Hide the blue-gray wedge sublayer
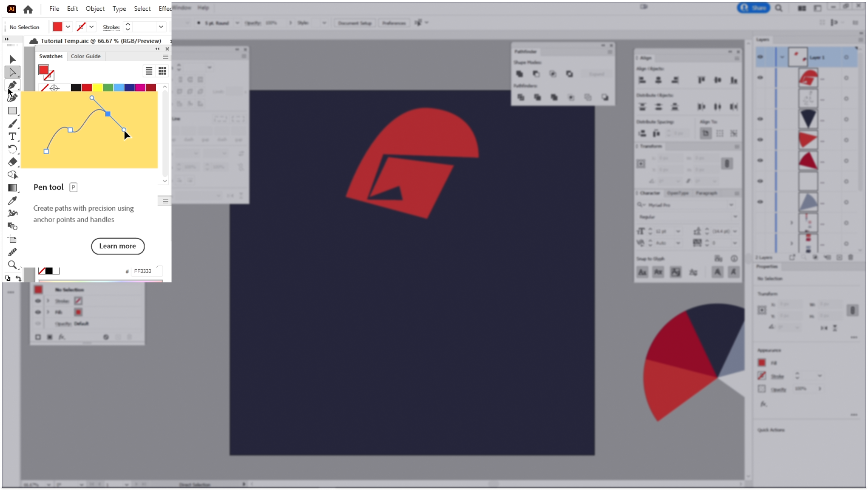The image size is (868, 490). click(x=760, y=202)
